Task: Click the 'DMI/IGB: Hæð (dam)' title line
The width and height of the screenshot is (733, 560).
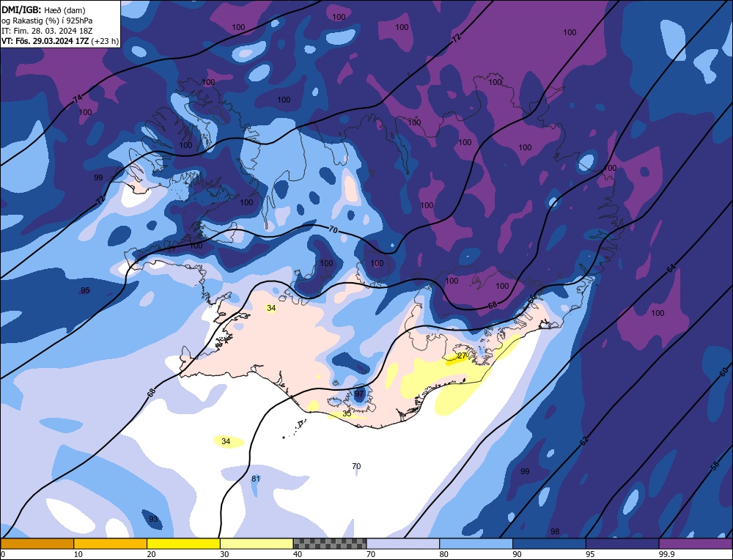Action: (43, 10)
